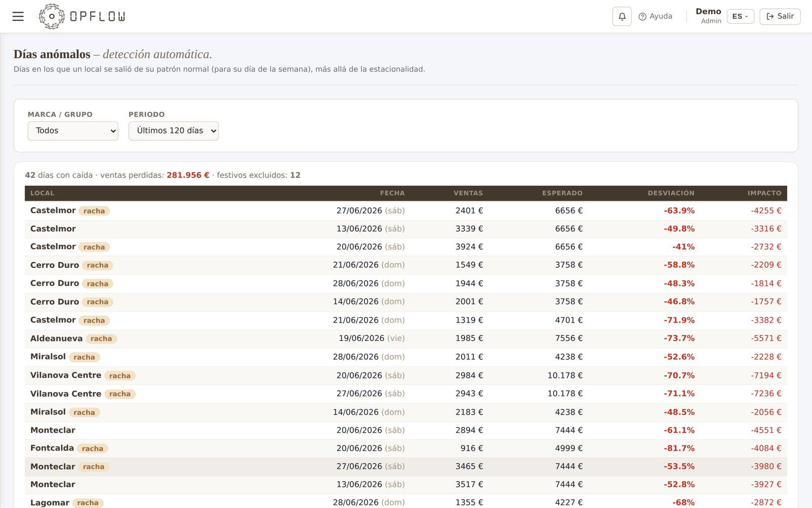Viewport: 812px width, 508px height.
Task: Select Castelmor in the 13/06/2026 row
Action: coord(53,229)
